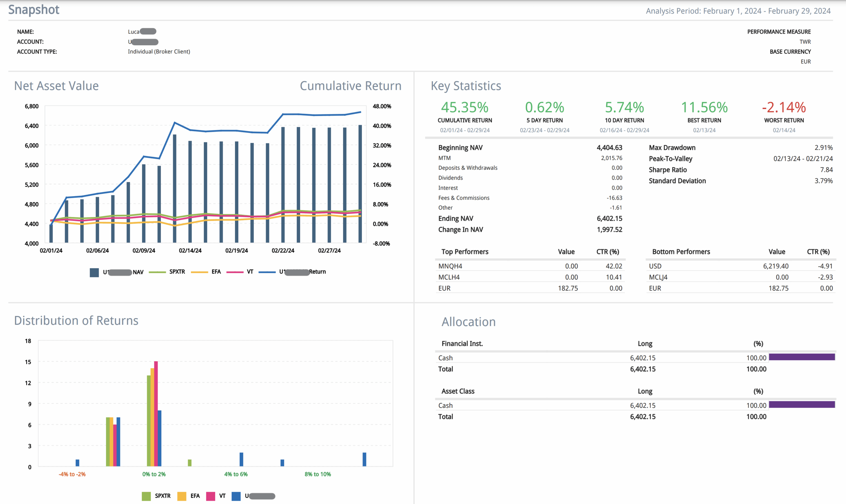Toggle the dark blue NAV bar legend square
The height and width of the screenshot is (504, 846).
[94, 272]
